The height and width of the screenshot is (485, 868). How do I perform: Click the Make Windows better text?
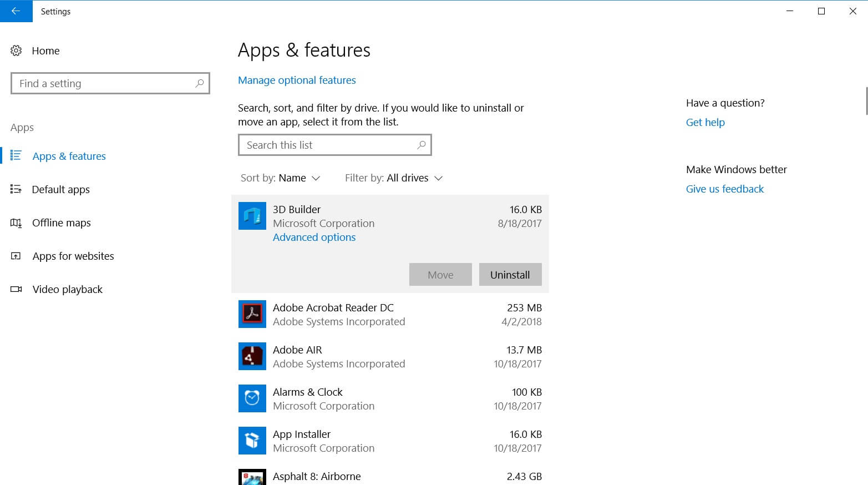[736, 169]
